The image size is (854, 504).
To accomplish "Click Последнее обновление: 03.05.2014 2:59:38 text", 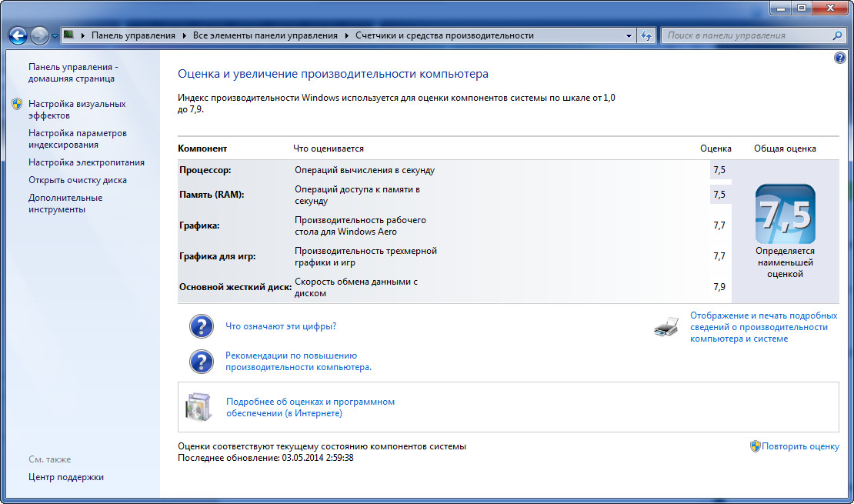I will [x=265, y=459].
